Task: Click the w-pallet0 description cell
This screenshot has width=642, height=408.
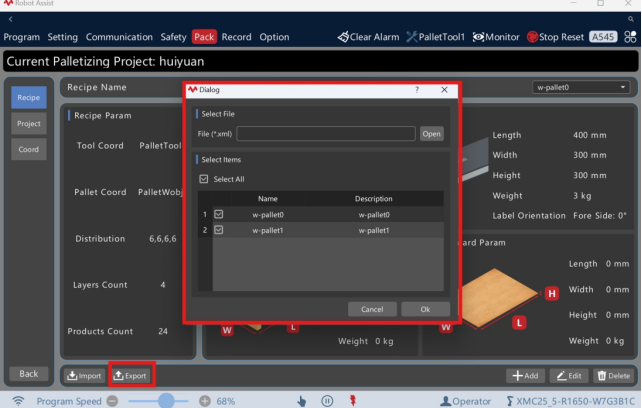Action: click(x=374, y=215)
